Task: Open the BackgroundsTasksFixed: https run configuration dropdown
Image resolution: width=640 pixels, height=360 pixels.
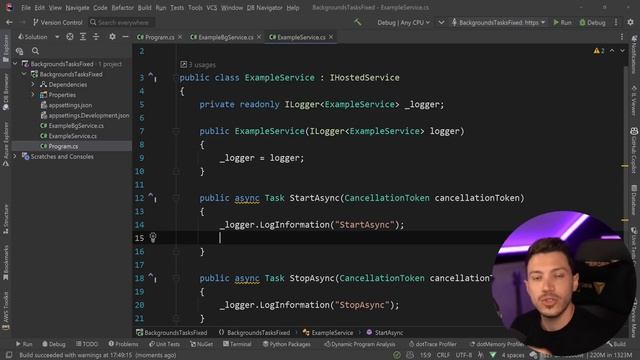Action: point(498,22)
